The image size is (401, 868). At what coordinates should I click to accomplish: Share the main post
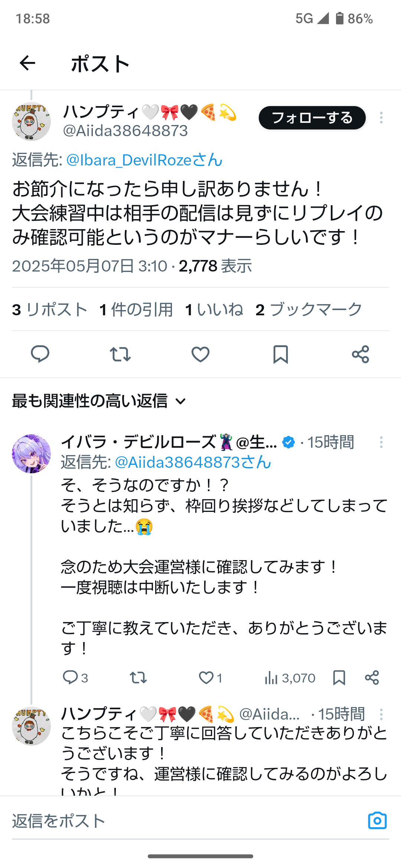coord(361,354)
